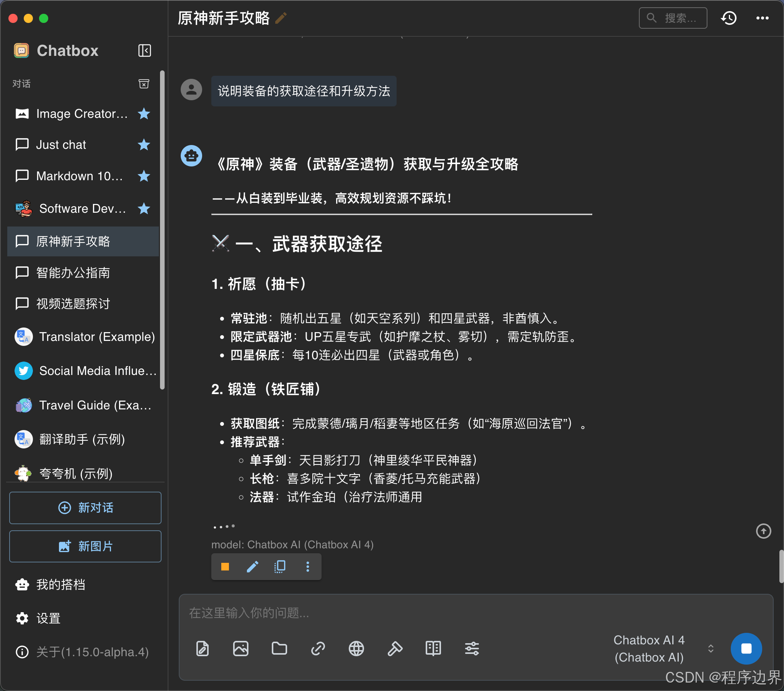Image resolution: width=784 pixels, height=691 pixels.
Task: Click the sidebar list scrollbar
Action: [162, 230]
